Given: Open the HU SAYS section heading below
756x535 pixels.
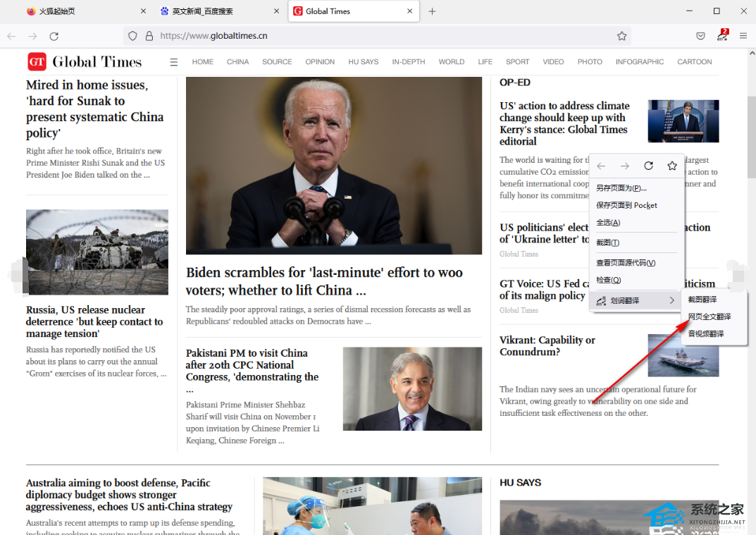Looking at the screenshot, I should click(x=520, y=482).
